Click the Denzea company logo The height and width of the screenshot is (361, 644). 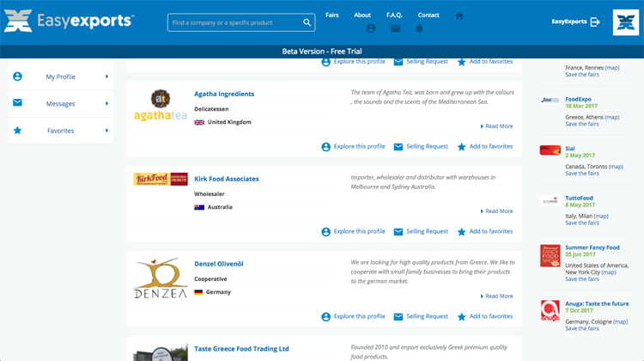coord(161,278)
